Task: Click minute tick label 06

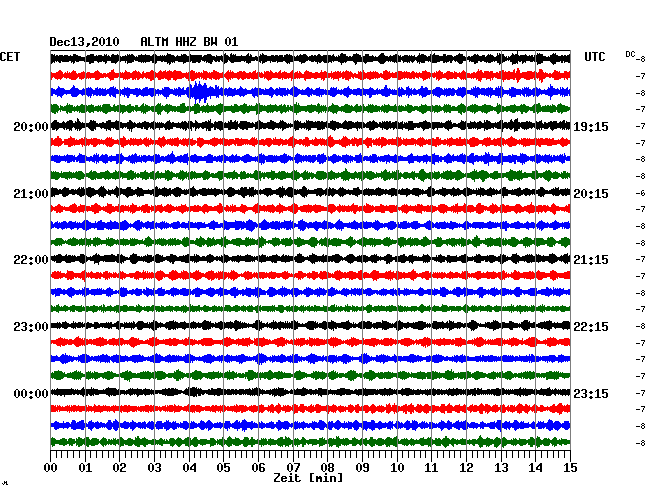Action: pyautogui.click(x=258, y=468)
